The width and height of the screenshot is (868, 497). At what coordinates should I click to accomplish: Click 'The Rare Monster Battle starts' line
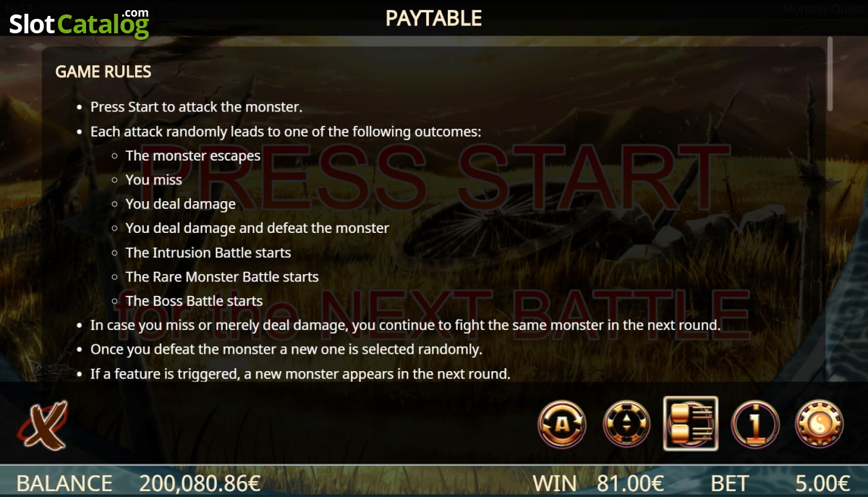coord(222,276)
